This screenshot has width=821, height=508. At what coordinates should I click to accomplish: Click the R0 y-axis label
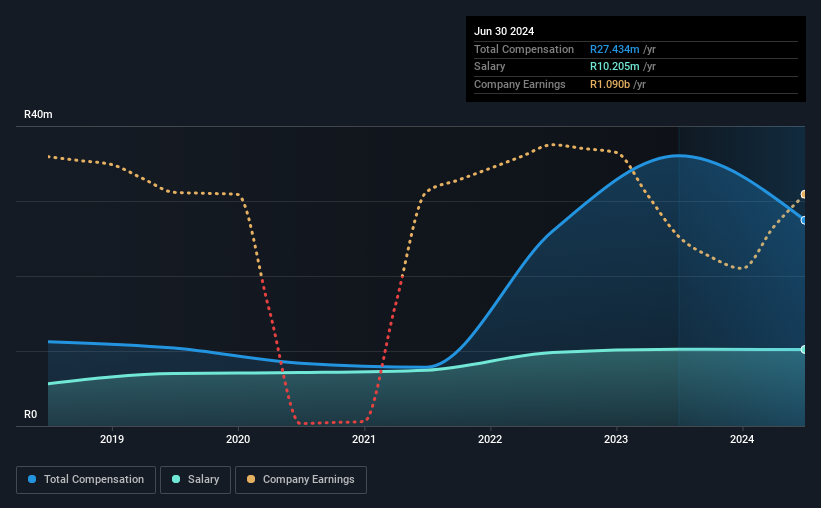30,414
